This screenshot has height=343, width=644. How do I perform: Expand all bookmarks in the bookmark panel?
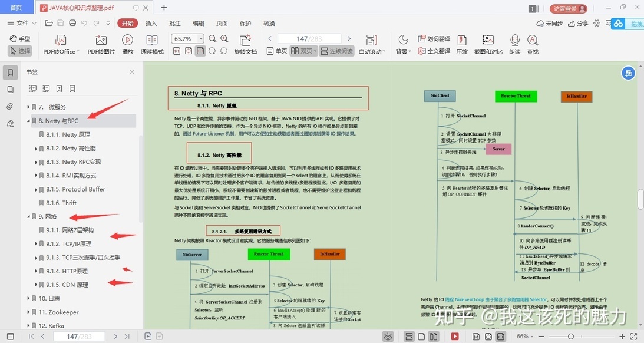tap(33, 88)
